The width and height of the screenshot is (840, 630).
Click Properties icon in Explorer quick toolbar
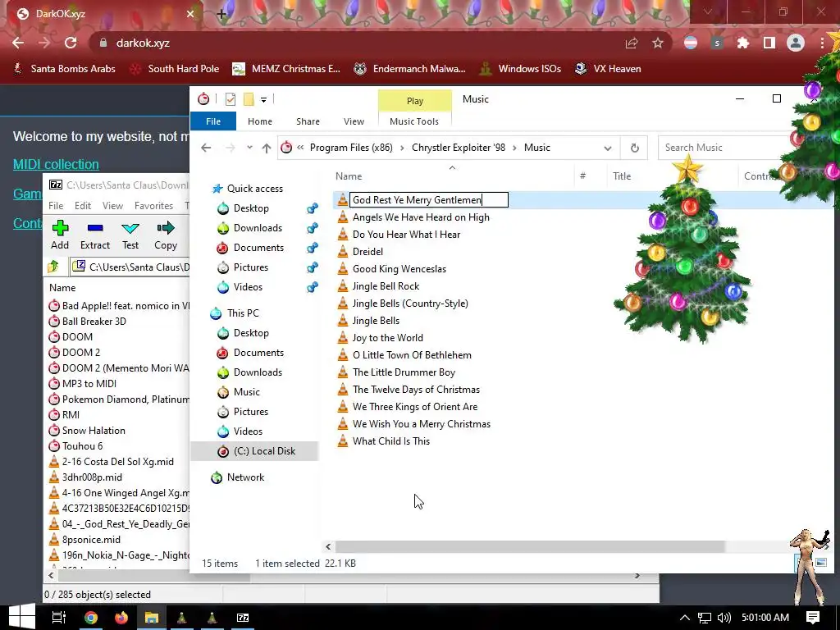tap(231, 99)
